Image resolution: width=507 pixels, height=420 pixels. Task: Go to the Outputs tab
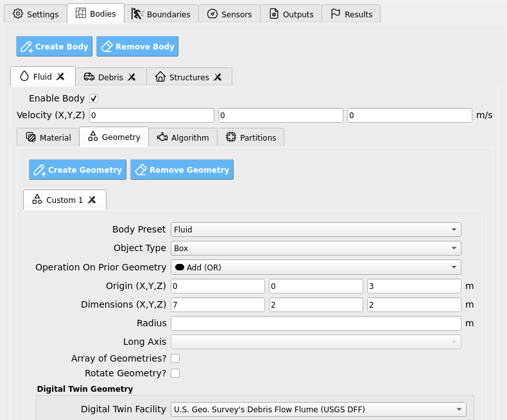click(x=291, y=14)
